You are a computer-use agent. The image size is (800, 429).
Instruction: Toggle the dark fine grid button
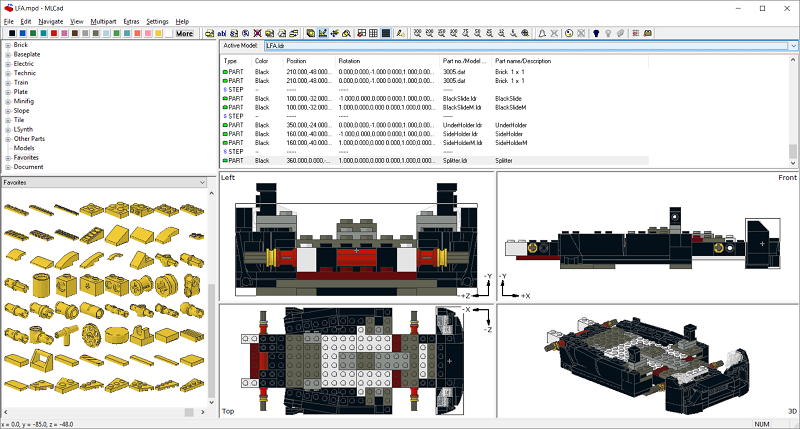[386, 33]
